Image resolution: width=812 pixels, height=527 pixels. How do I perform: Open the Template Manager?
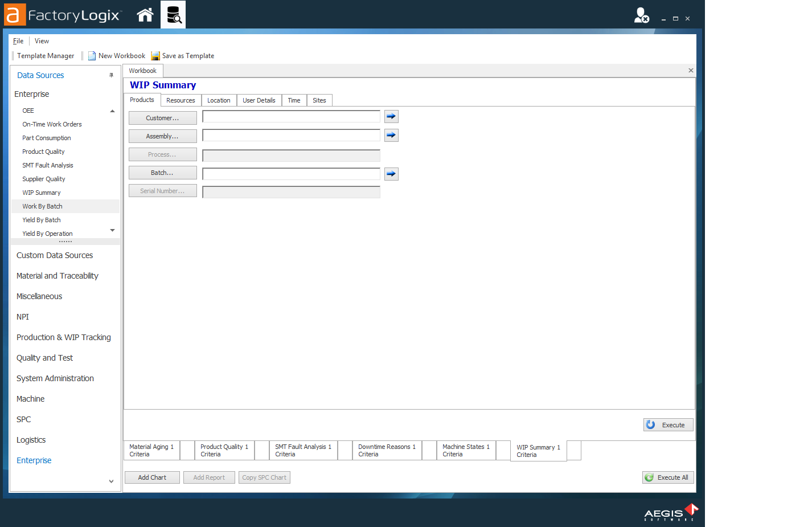pyautogui.click(x=46, y=55)
